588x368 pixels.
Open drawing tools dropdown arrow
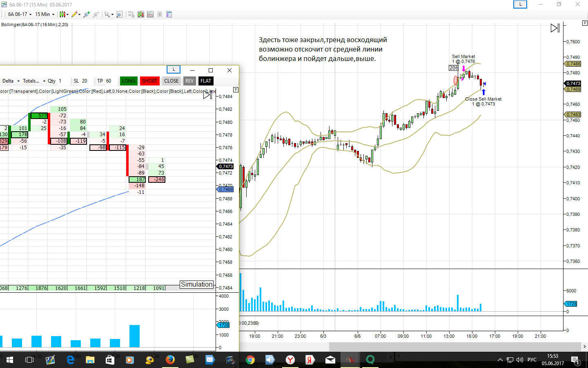tap(79, 15)
